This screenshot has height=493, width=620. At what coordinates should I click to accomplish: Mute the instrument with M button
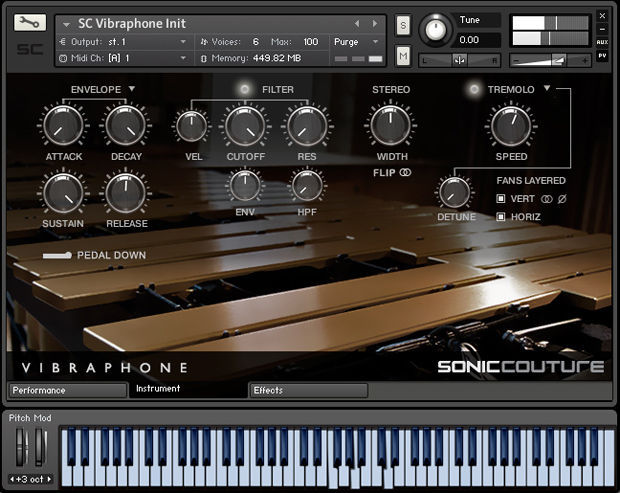point(403,57)
